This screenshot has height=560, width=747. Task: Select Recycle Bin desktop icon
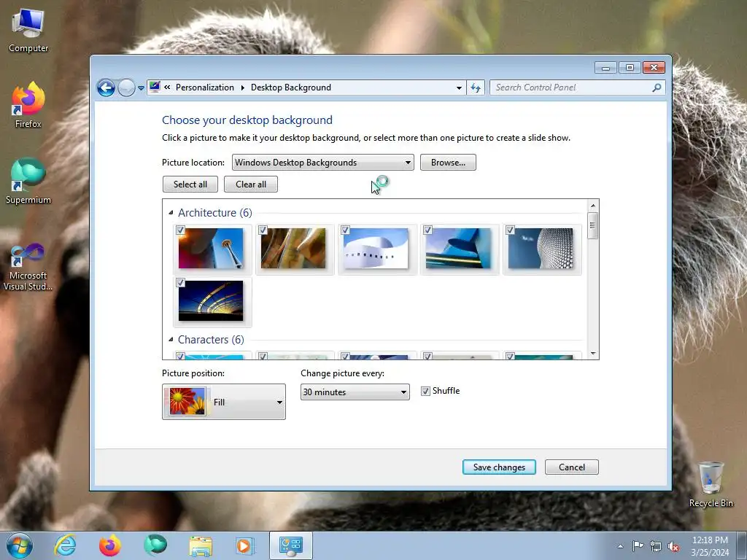711,484
